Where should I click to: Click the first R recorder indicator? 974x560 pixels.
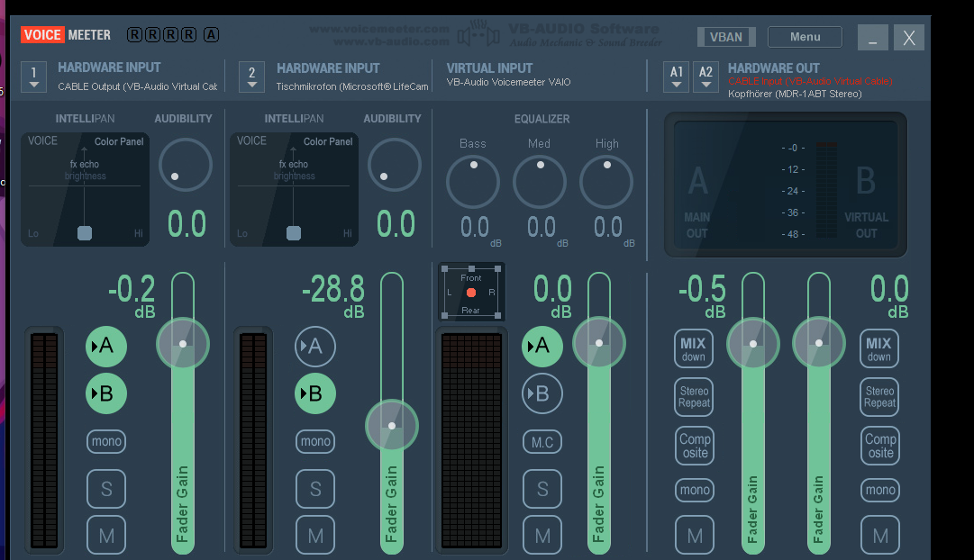click(134, 35)
